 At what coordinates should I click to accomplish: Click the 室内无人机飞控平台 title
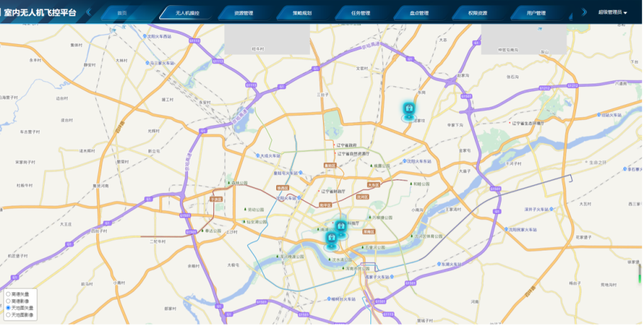[x=45, y=12]
